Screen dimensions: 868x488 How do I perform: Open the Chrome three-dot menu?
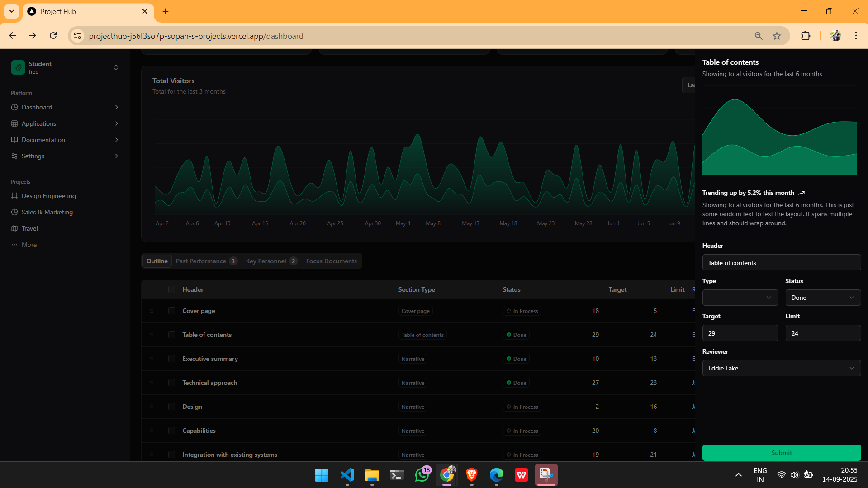point(856,36)
